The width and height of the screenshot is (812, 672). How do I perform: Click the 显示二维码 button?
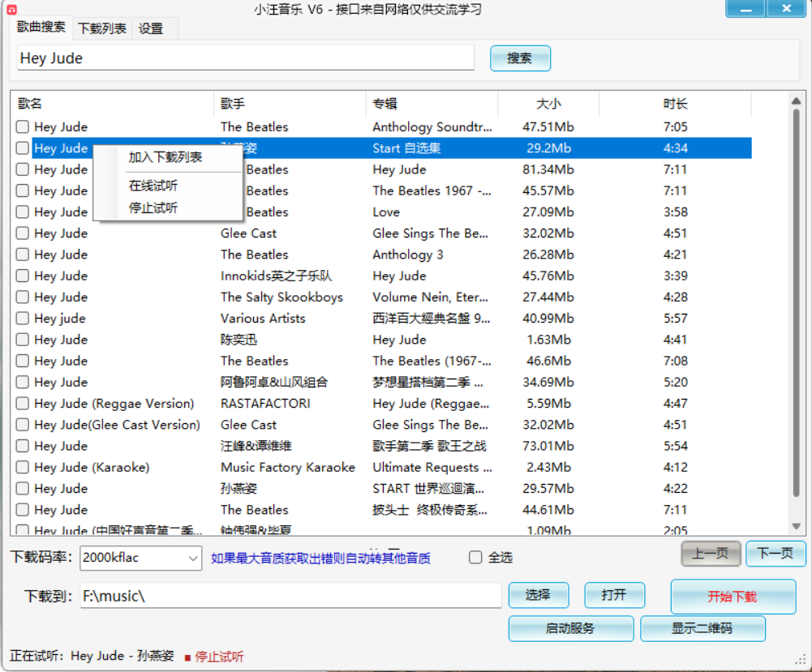(x=702, y=628)
